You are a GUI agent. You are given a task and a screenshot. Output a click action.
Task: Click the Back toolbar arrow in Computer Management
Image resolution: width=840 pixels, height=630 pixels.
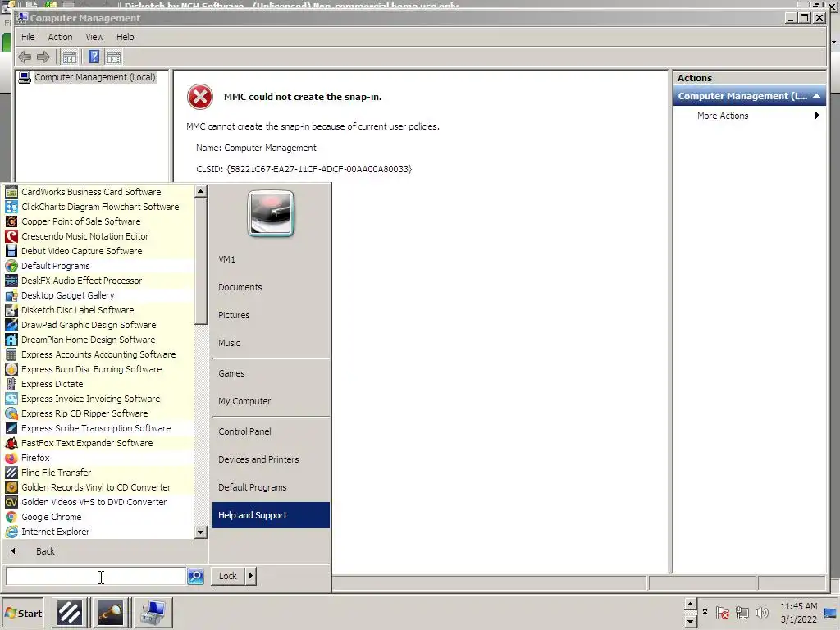(x=25, y=57)
